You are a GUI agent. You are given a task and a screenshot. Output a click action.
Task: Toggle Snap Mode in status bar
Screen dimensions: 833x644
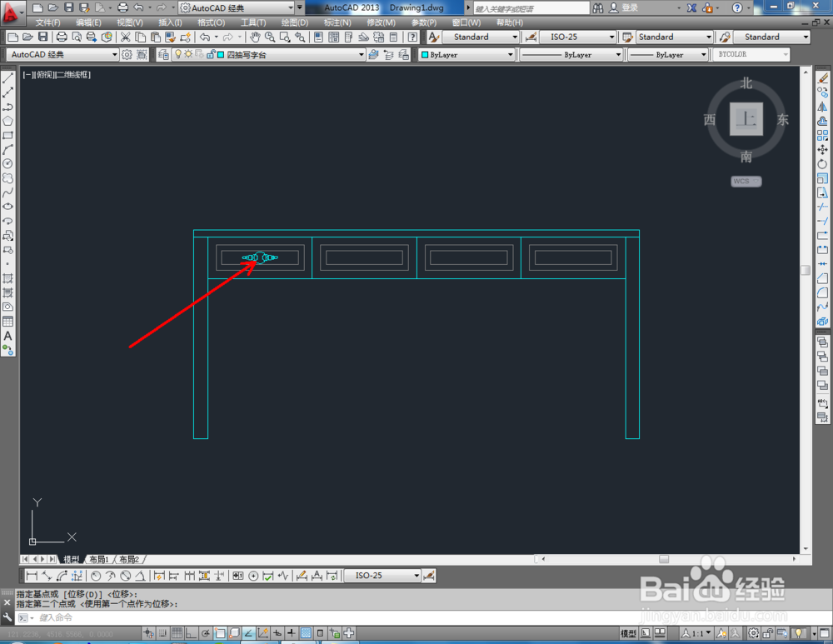click(x=162, y=633)
